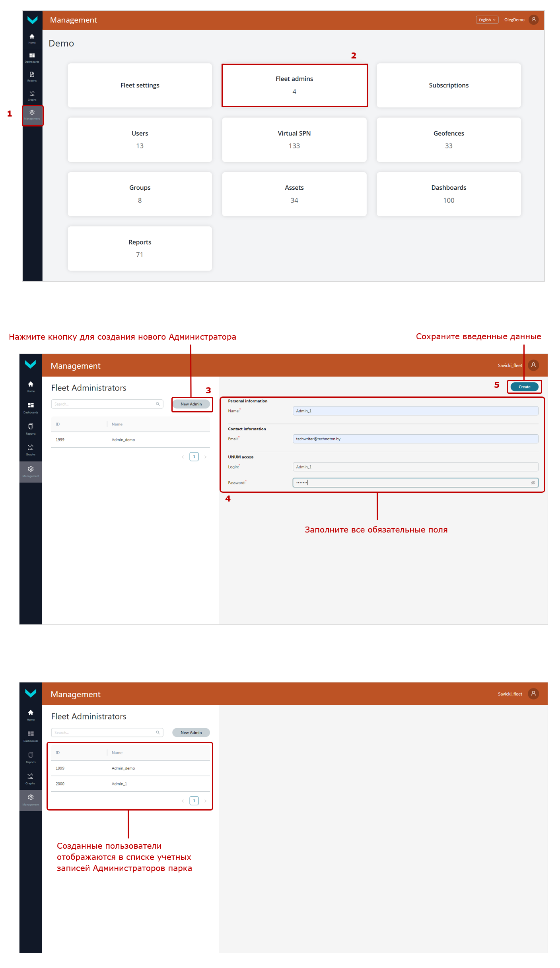Open the Geofences tile
The height and width of the screenshot is (968, 560).
449,140
